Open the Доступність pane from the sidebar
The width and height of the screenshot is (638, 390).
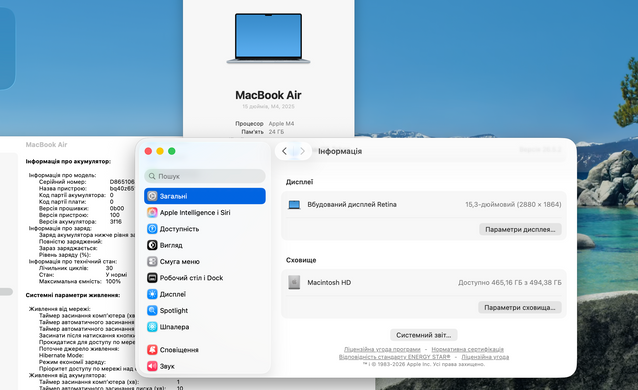(205, 229)
